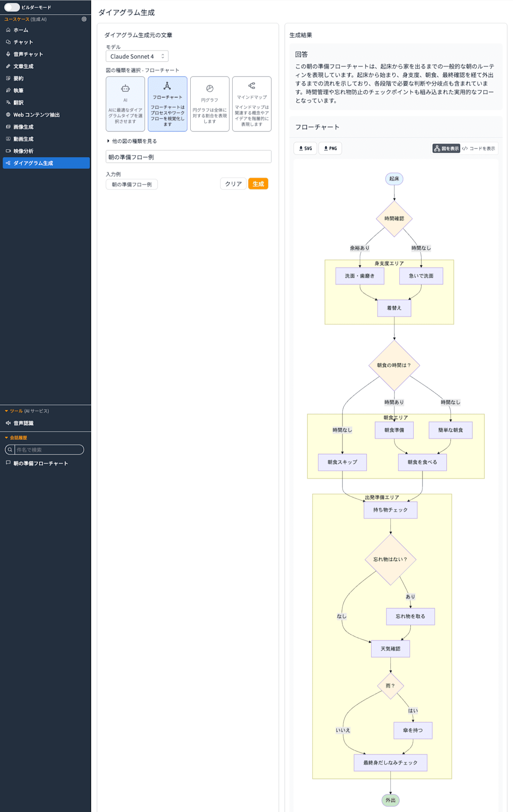The width and height of the screenshot is (513, 812).
Task: Go to the 翻訳 page
Action: point(46,103)
